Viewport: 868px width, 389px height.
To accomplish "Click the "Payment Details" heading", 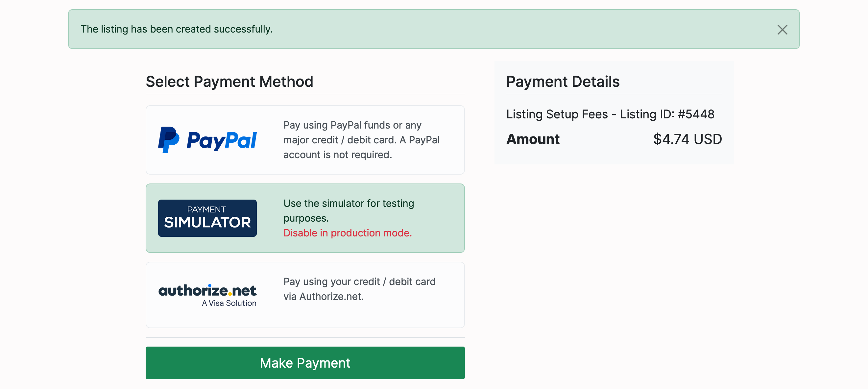I will 563,82.
